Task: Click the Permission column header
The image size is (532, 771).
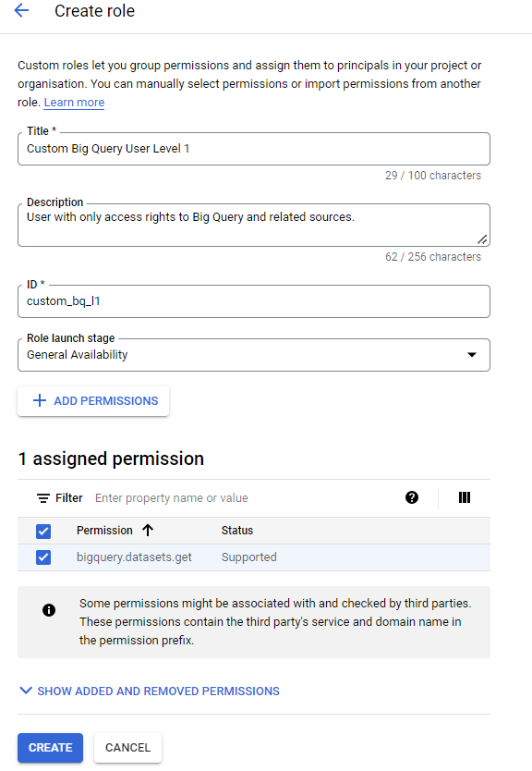Action: (x=104, y=531)
